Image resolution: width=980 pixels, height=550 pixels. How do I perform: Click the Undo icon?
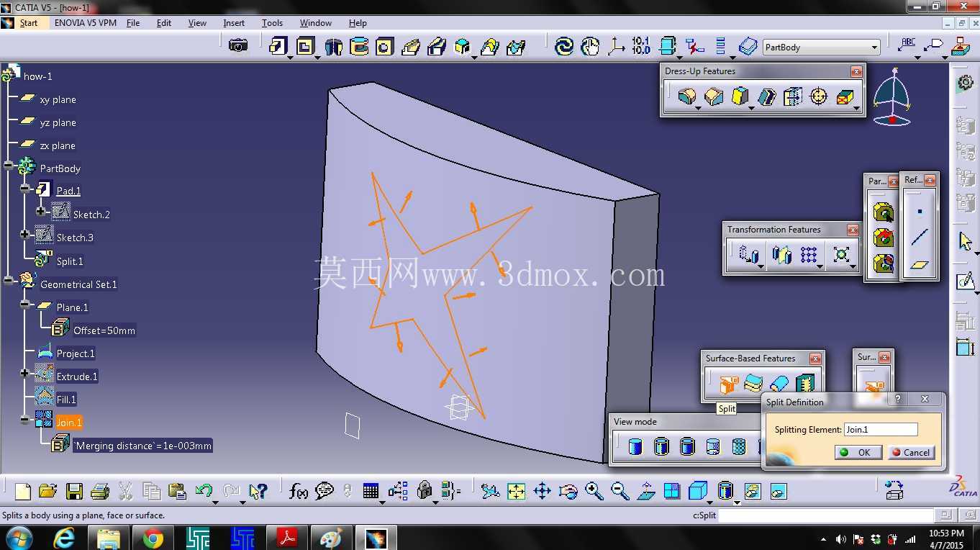(204, 491)
